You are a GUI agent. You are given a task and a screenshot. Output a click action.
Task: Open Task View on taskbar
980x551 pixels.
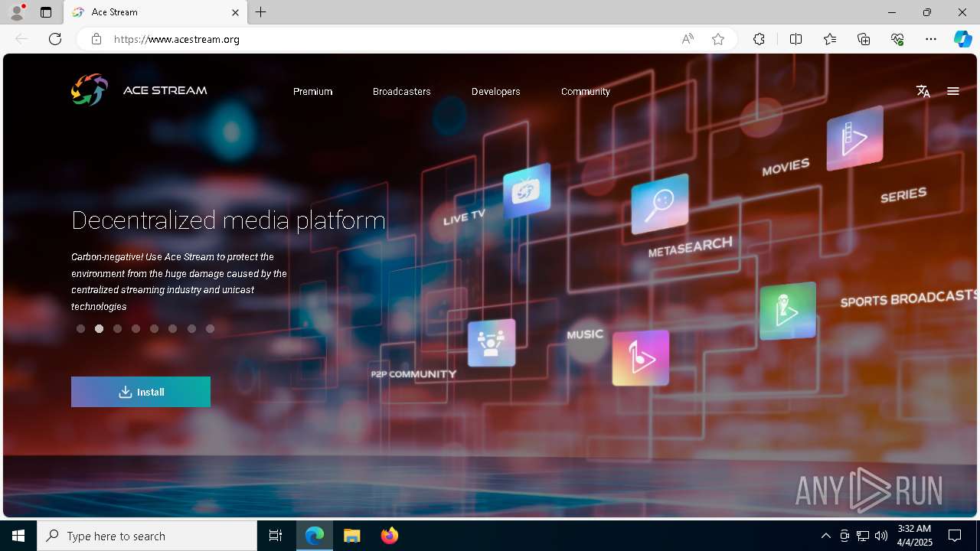[276, 536]
